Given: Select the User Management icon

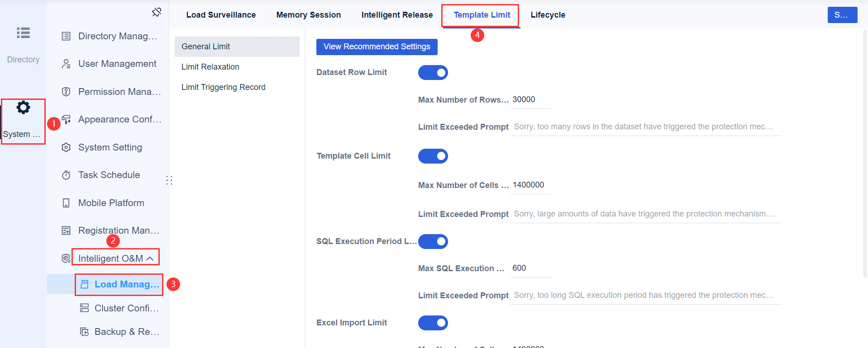Looking at the screenshot, I should (x=66, y=64).
